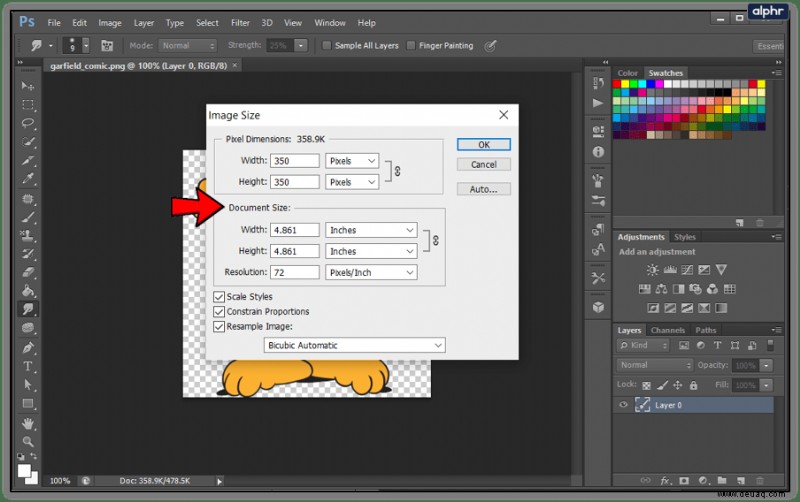This screenshot has height=502, width=800.
Task: Select the Lasso tool
Action: click(x=28, y=123)
